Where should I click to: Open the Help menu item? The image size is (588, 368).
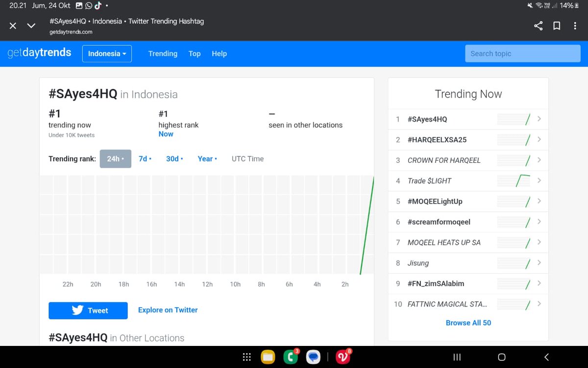[219, 53]
